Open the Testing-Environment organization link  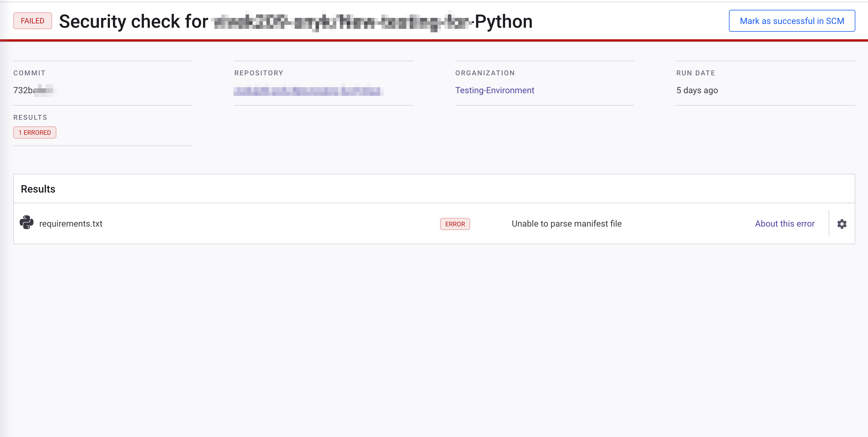click(x=495, y=90)
